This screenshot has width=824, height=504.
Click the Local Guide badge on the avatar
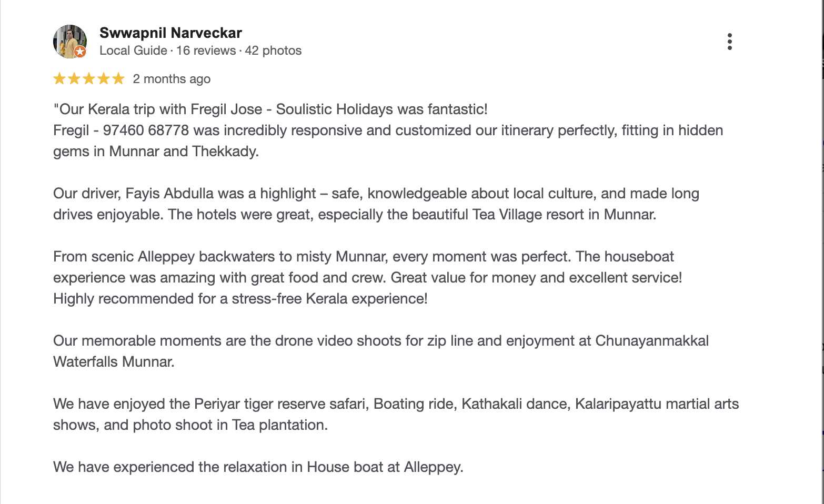tap(79, 52)
